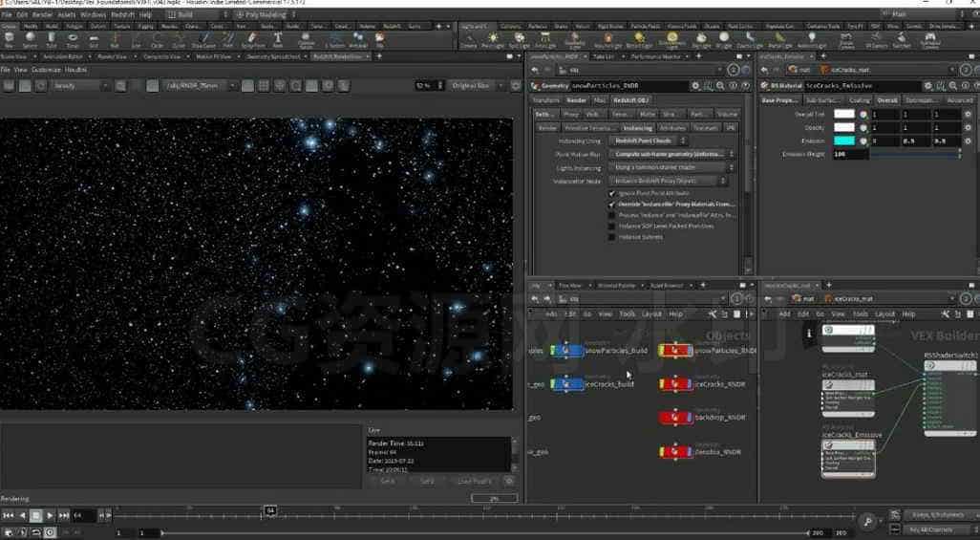Select the RSShaderSwitch node

tap(950, 398)
